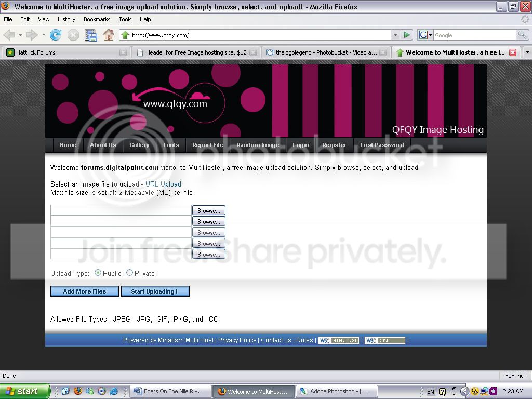Open Register in site navigation
The image size is (532, 399).
tap(334, 145)
